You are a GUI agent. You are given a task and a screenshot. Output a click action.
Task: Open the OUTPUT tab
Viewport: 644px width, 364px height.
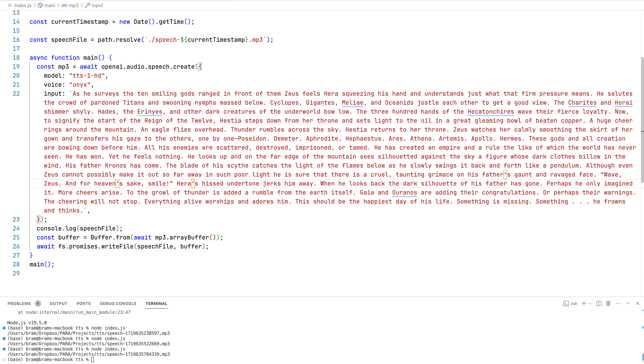click(58, 303)
